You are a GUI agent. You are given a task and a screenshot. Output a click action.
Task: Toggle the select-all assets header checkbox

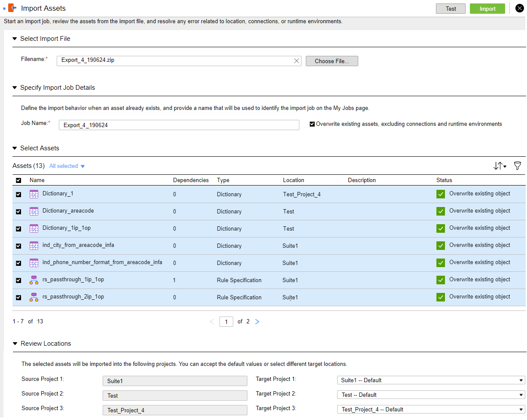point(18,180)
